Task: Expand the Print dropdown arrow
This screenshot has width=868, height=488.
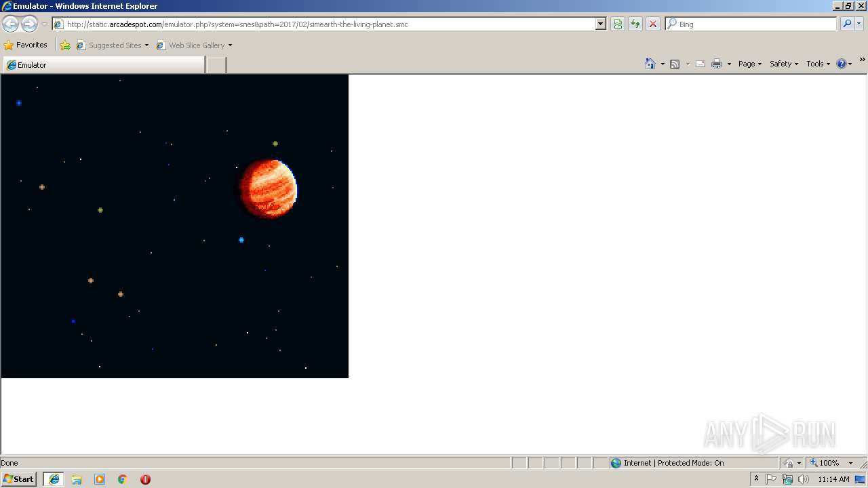Action: (729, 64)
